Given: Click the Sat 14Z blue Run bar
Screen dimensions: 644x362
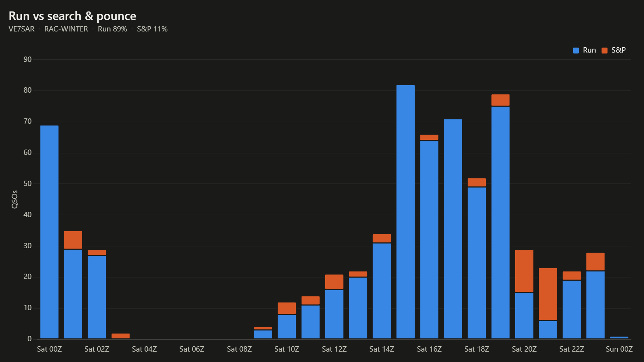Looking at the screenshot, I should [382, 291].
